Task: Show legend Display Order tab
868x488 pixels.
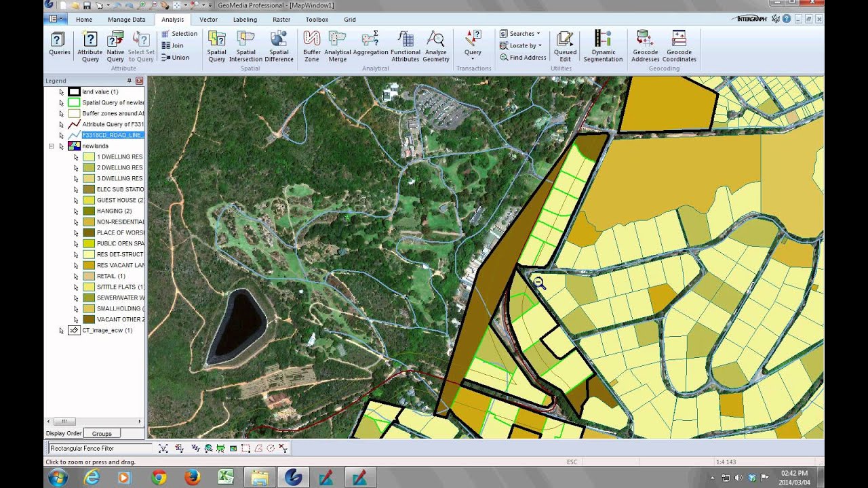Action: 64,433
